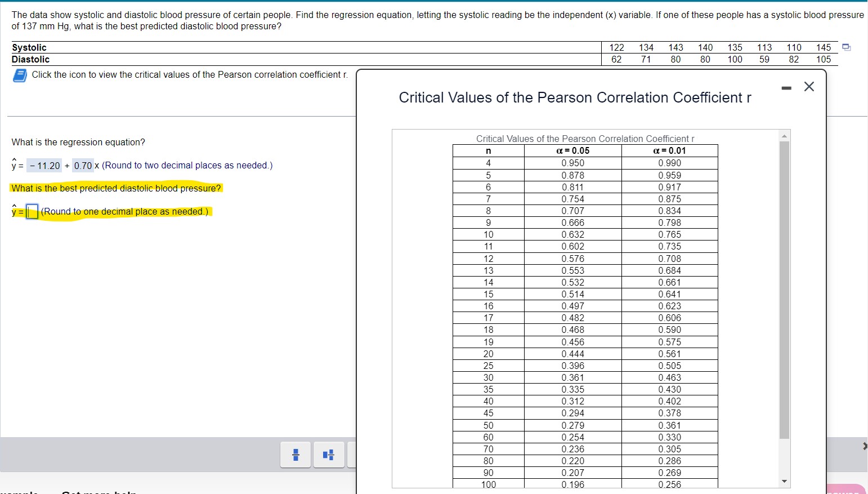Click critical value 0.330
The width and height of the screenshot is (868, 494).
[670, 437]
